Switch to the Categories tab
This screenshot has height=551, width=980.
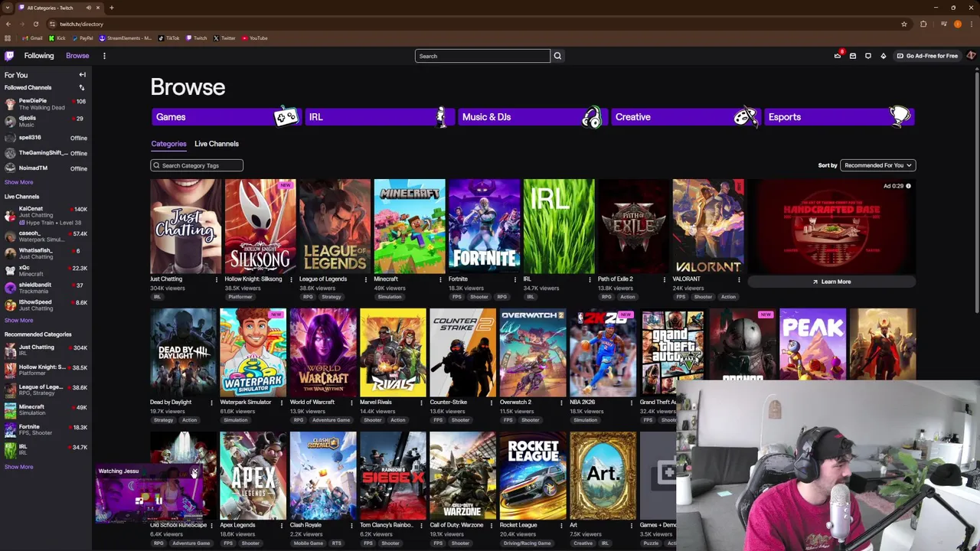click(x=168, y=144)
